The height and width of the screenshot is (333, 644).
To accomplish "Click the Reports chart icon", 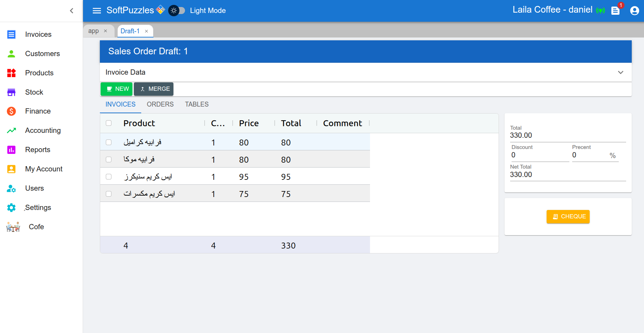I will coord(11,150).
